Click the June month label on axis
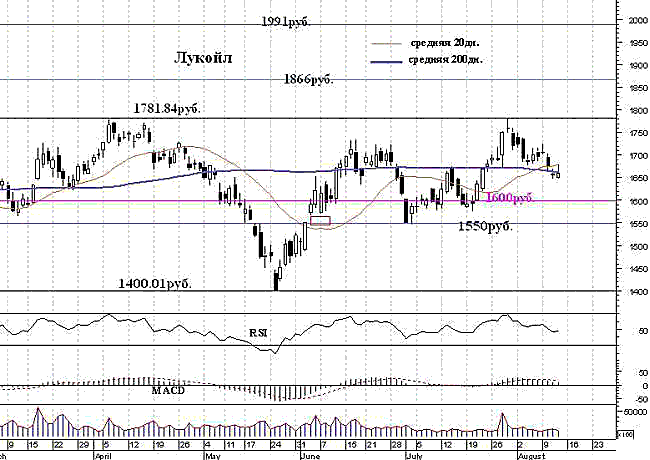650x460 pixels. click(x=309, y=456)
